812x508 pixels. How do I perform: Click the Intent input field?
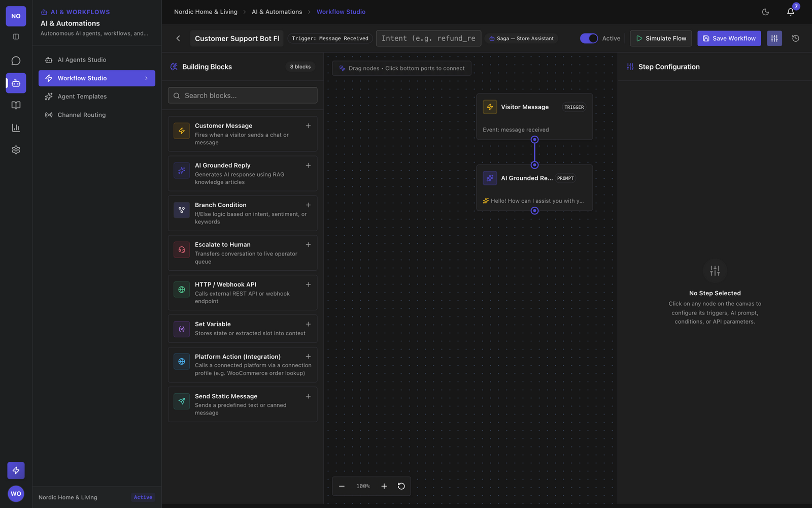coord(428,38)
